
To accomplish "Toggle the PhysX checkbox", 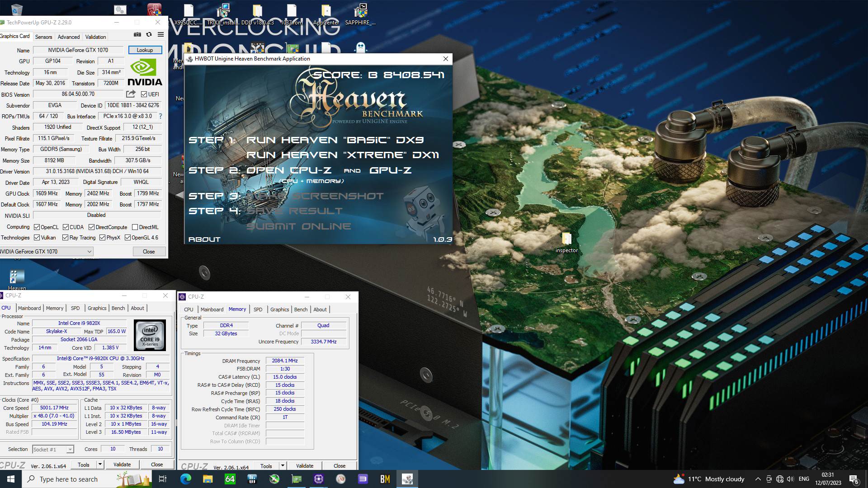I will pos(102,238).
